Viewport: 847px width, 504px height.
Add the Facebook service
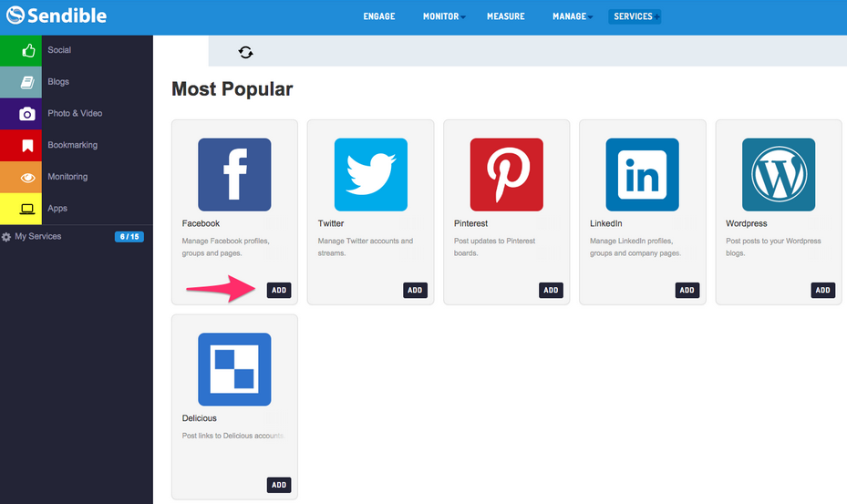point(279,290)
